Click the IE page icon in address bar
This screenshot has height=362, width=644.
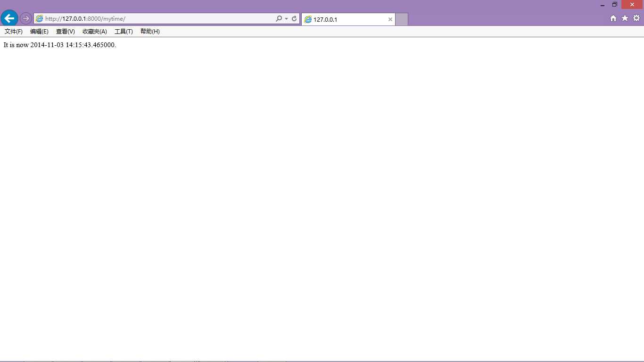40,19
